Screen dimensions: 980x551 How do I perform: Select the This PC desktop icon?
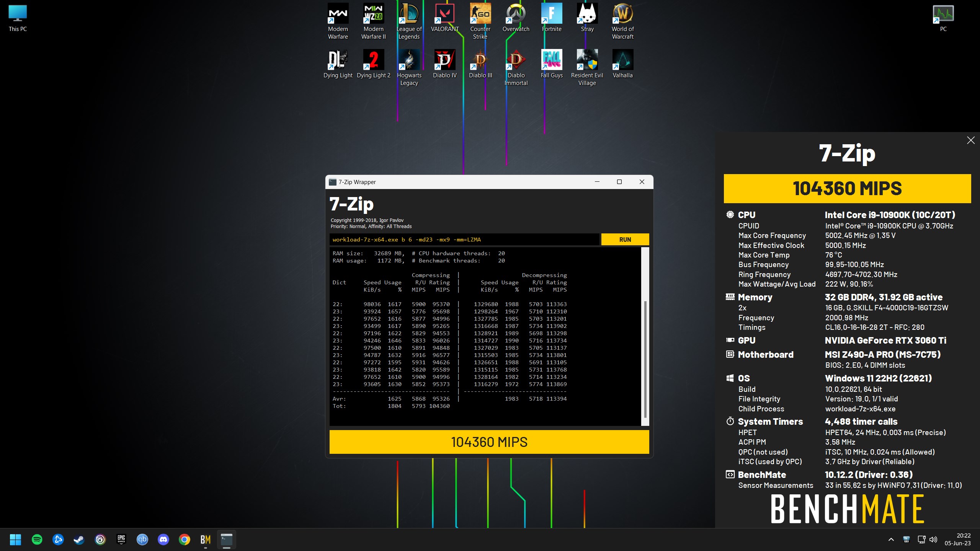[18, 18]
